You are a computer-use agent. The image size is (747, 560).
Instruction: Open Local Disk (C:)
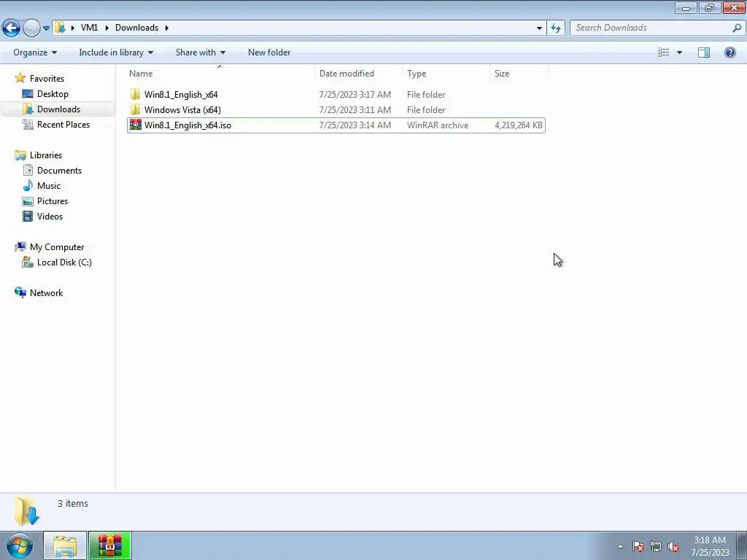(64, 262)
